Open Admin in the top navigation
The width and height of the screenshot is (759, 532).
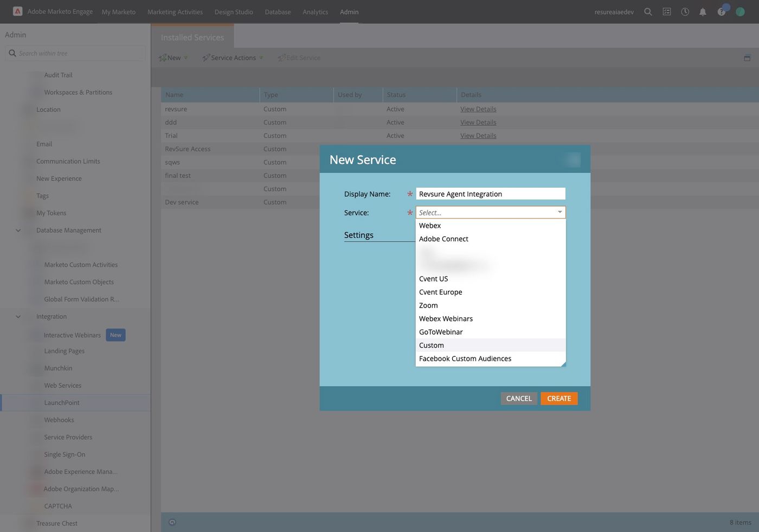pyautogui.click(x=349, y=12)
